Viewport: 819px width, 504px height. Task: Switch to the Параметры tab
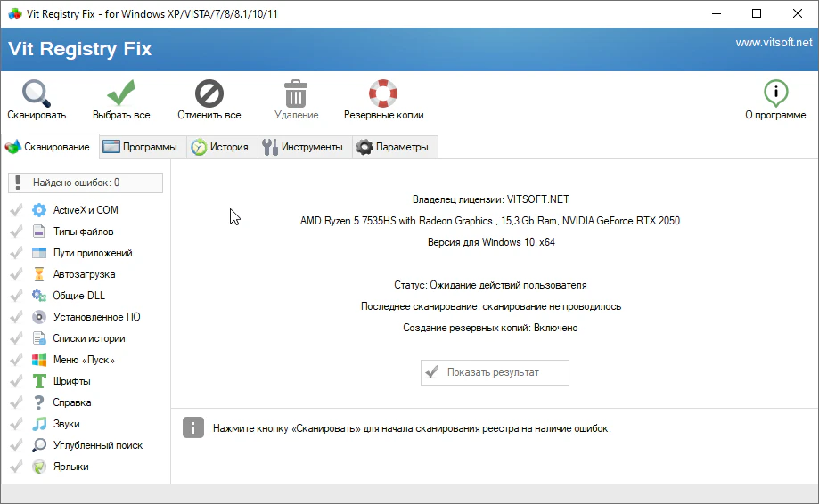tap(392, 147)
